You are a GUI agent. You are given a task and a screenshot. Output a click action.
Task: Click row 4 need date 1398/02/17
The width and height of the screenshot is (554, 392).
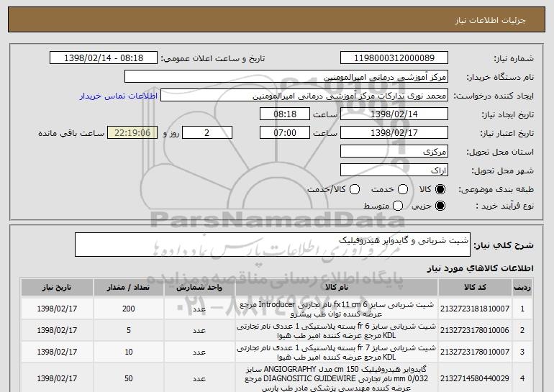coord(57,378)
